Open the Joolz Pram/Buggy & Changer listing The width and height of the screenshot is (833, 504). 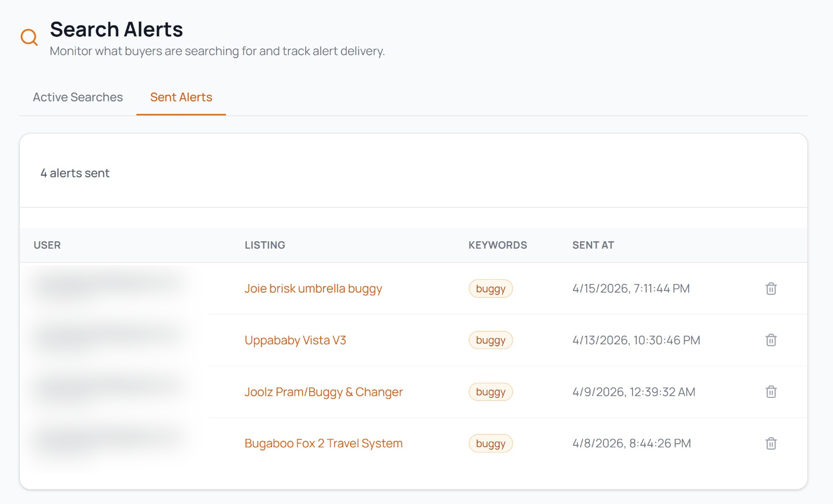[324, 392]
